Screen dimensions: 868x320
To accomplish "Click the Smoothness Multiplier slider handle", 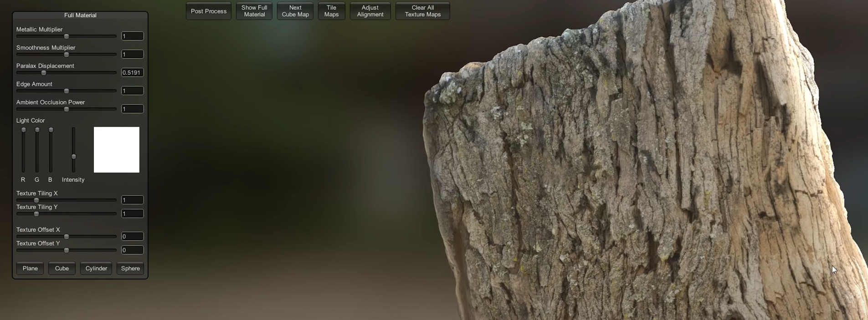I will (x=67, y=55).
